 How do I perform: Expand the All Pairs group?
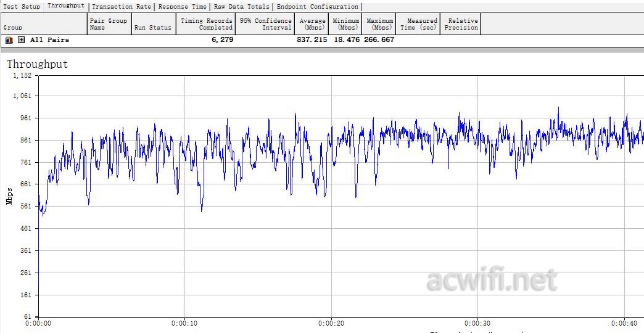[x=22, y=40]
